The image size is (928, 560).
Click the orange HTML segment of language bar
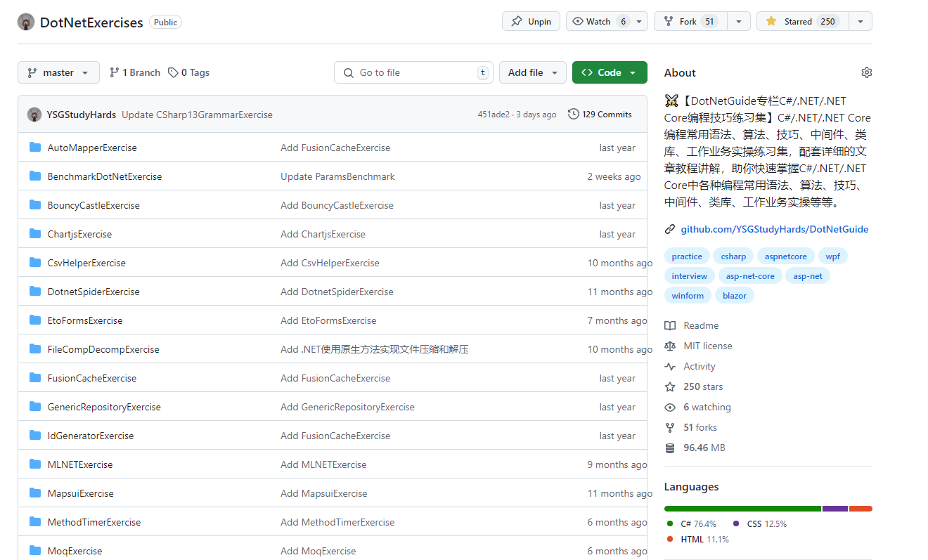[861, 508]
